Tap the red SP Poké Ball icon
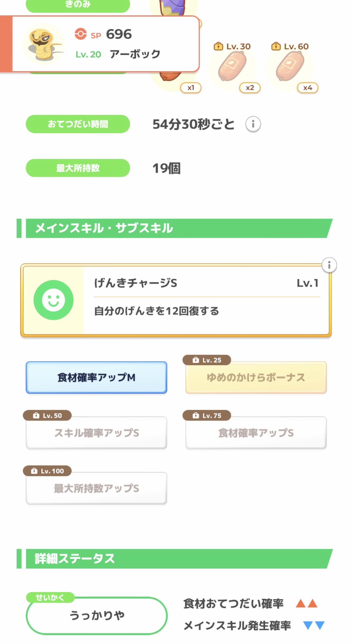Screen dimensions: 352x644 click(x=80, y=34)
